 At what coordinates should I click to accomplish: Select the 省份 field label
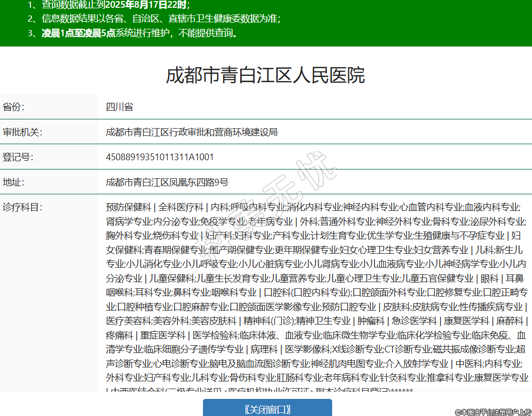tap(14, 107)
